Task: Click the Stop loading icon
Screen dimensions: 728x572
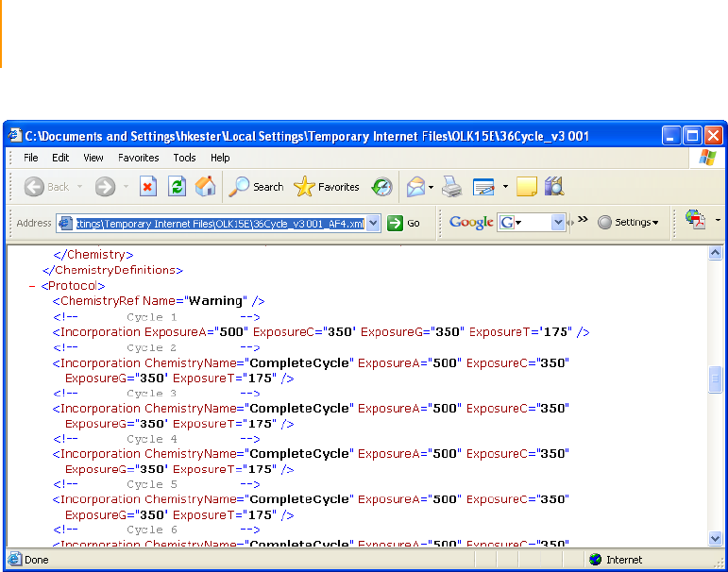Action: [148, 187]
